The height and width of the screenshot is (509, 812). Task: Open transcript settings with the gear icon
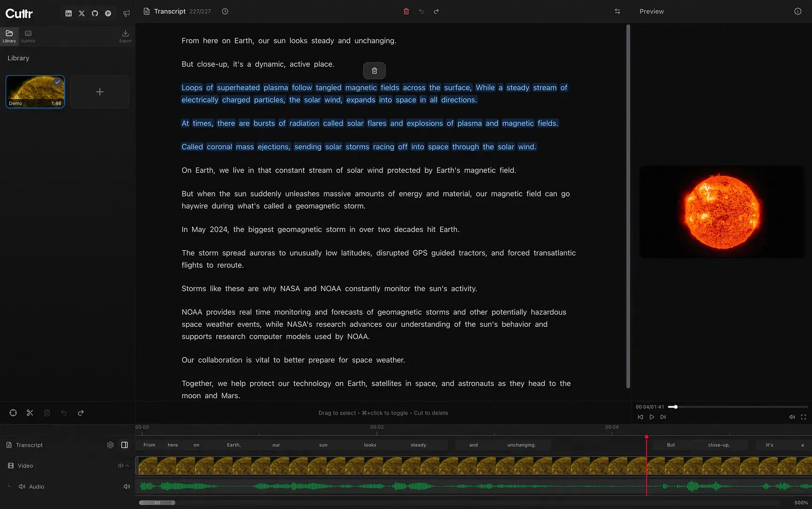(110, 445)
